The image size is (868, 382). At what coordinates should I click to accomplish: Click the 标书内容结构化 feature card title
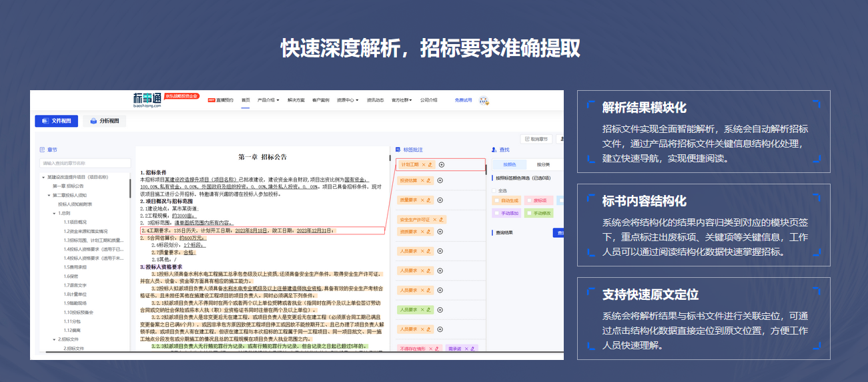[x=644, y=201]
